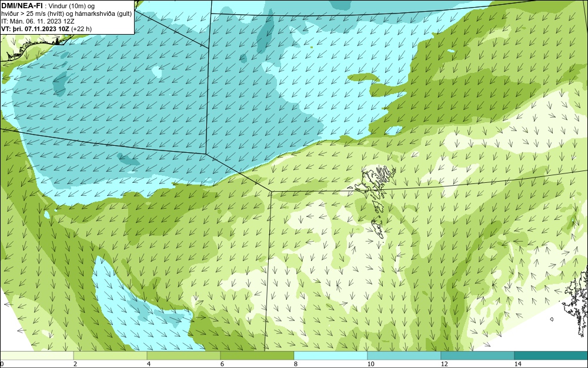
Task: Click the 'IT: Mán. 06. 11. 2023 12Z' line
Action: coord(38,21)
